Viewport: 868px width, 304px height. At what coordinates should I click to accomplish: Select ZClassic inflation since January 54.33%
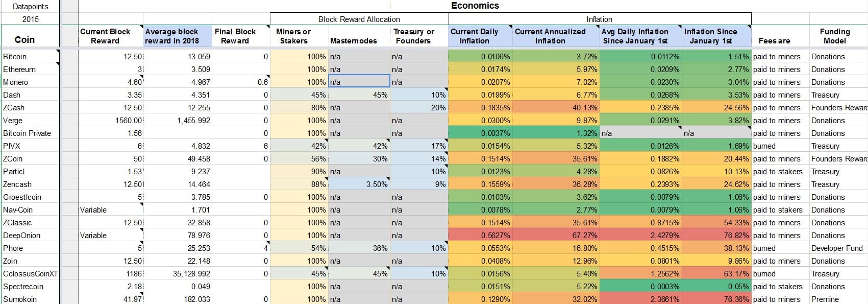coord(716,222)
